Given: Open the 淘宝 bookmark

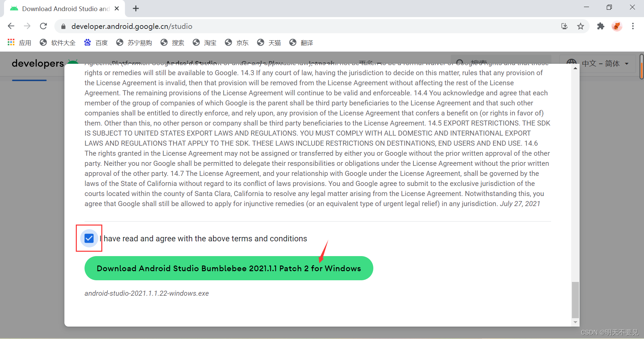Looking at the screenshot, I should point(204,43).
